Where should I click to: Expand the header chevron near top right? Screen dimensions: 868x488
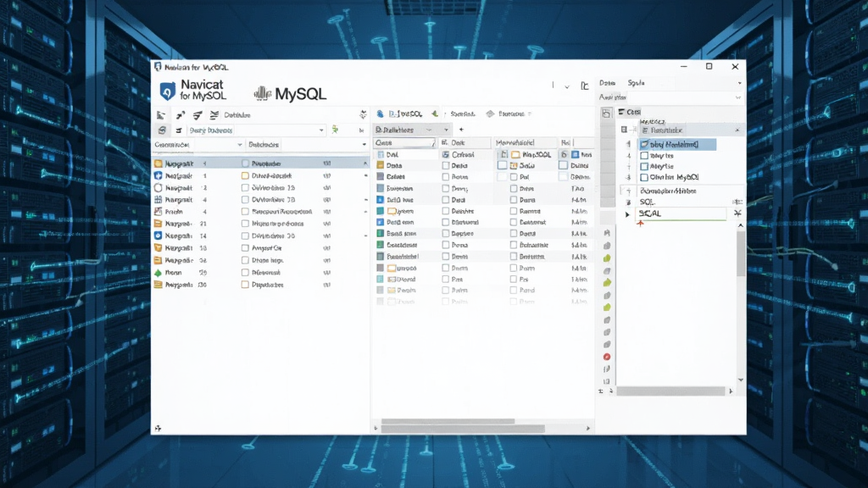(567, 86)
